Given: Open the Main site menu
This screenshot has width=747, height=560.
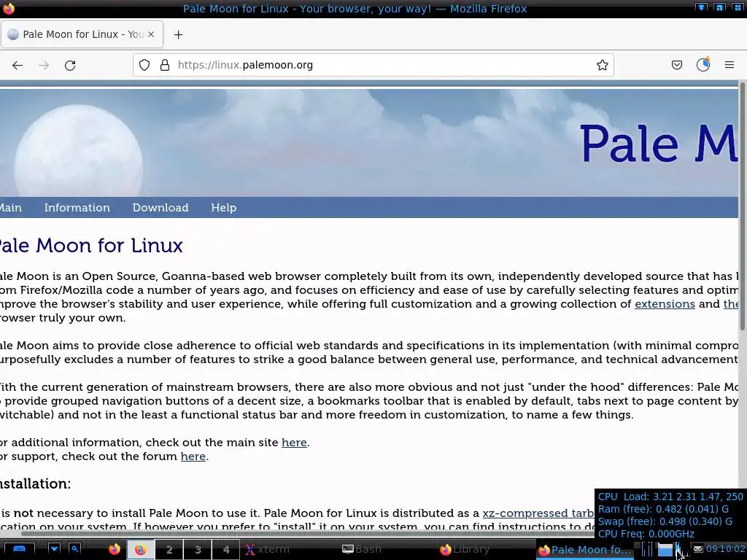Looking at the screenshot, I should 10,208.
